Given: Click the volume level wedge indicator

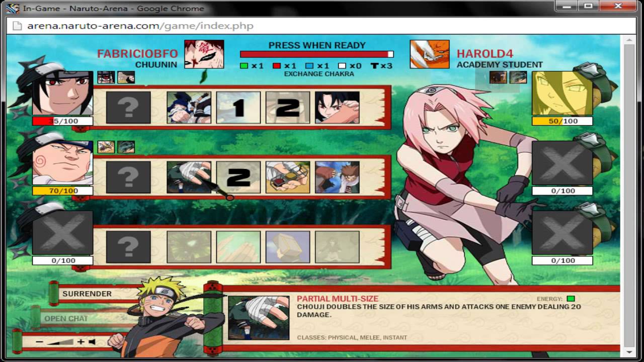Looking at the screenshot, I should click(60, 342).
